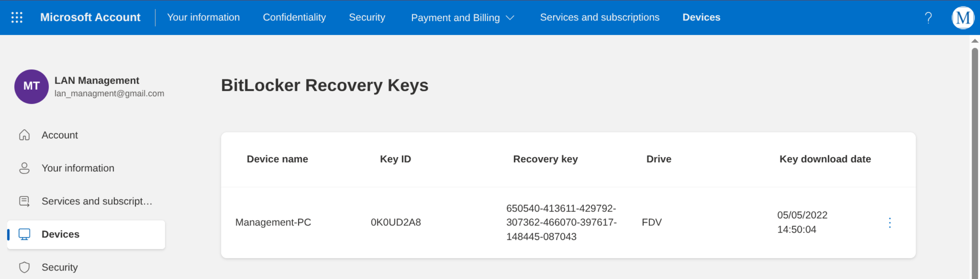This screenshot has width=980, height=279.
Task: Click the person icon beside Your information
Action: [24, 168]
